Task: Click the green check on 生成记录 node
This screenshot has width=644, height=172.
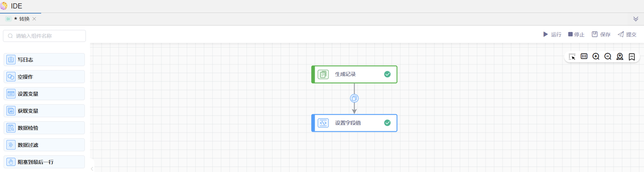Action: point(387,74)
